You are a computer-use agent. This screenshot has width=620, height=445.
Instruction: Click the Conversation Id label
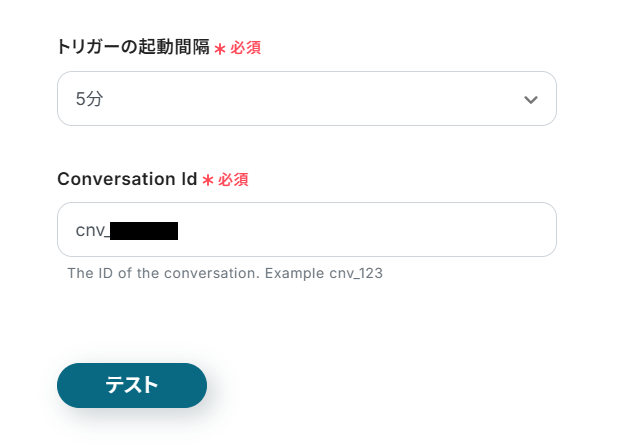pyautogui.click(x=126, y=179)
